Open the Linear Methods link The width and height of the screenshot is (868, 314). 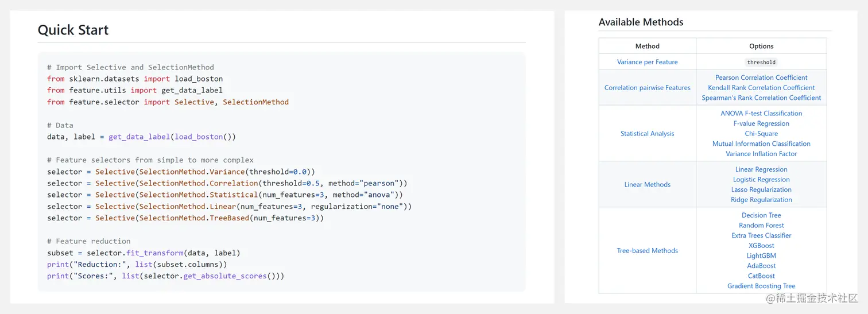point(647,184)
